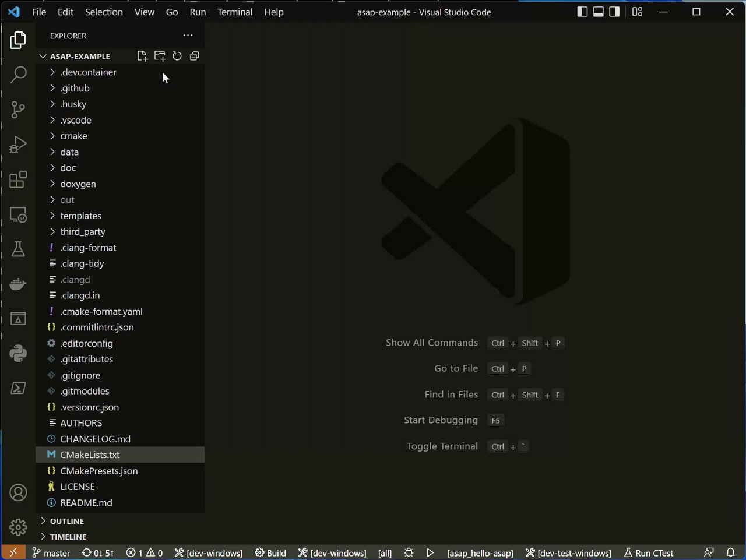Image resolution: width=746 pixels, height=560 pixels.
Task: Expand the .vscode folder
Action: (120, 120)
